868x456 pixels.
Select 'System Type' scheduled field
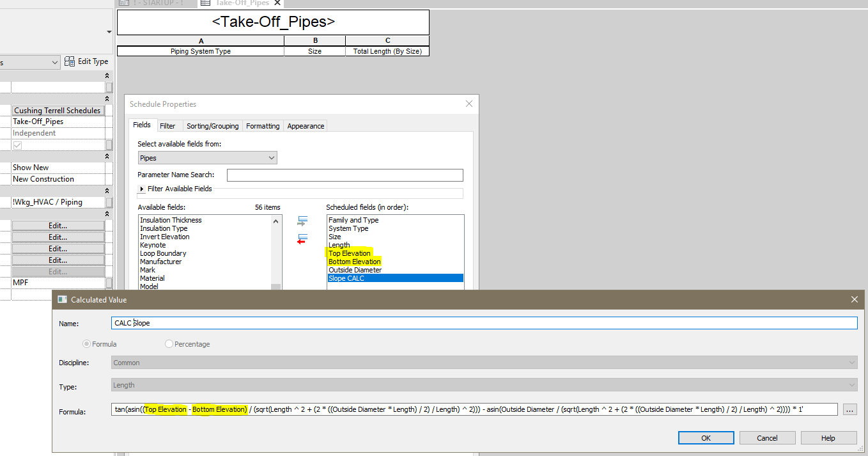tap(348, 228)
